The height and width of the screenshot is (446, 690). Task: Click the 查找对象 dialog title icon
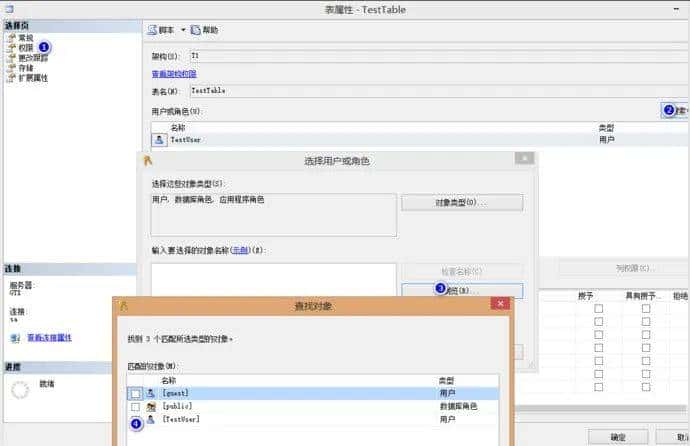coord(124,306)
